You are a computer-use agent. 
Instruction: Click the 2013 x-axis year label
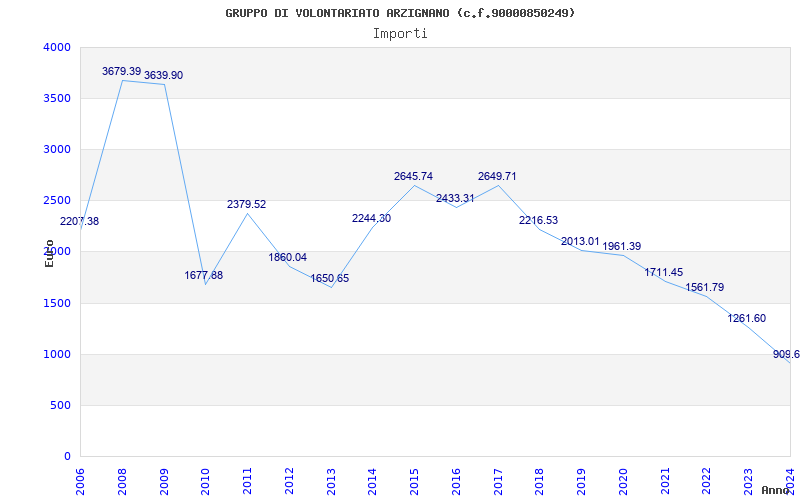pos(331,482)
